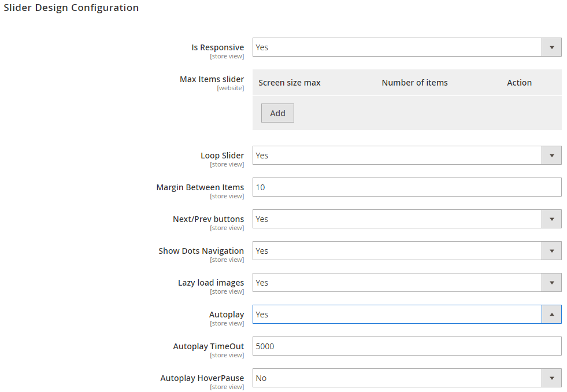Click the Screen size max column header

pyautogui.click(x=289, y=83)
